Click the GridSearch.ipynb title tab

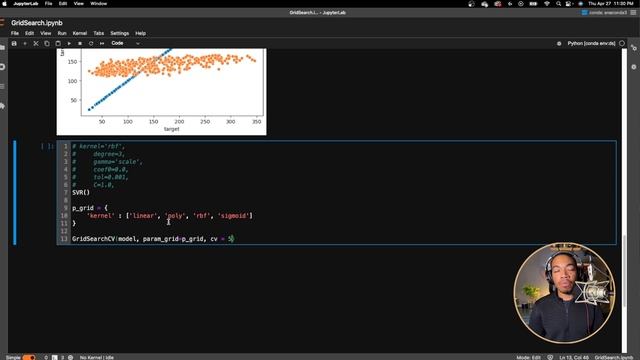pyautogui.click(x=37, y=23)
